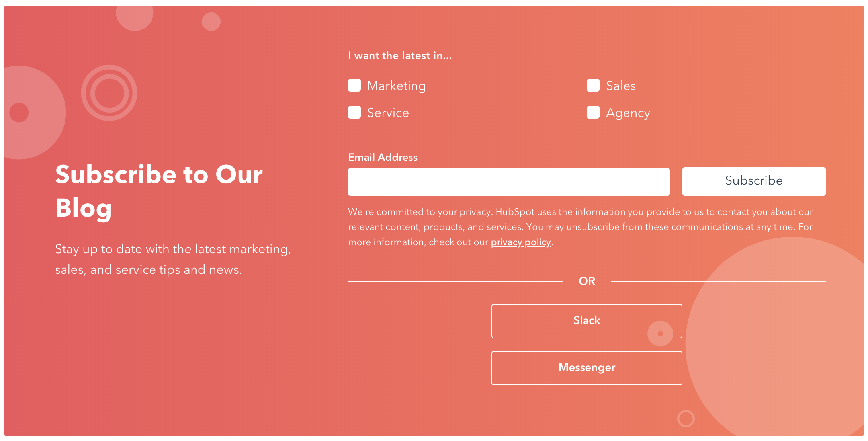Check the Sales topic option

coord(593,85)
